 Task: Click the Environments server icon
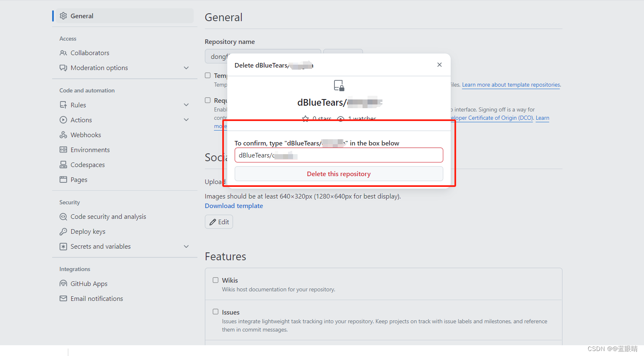(x=63, y=150)
